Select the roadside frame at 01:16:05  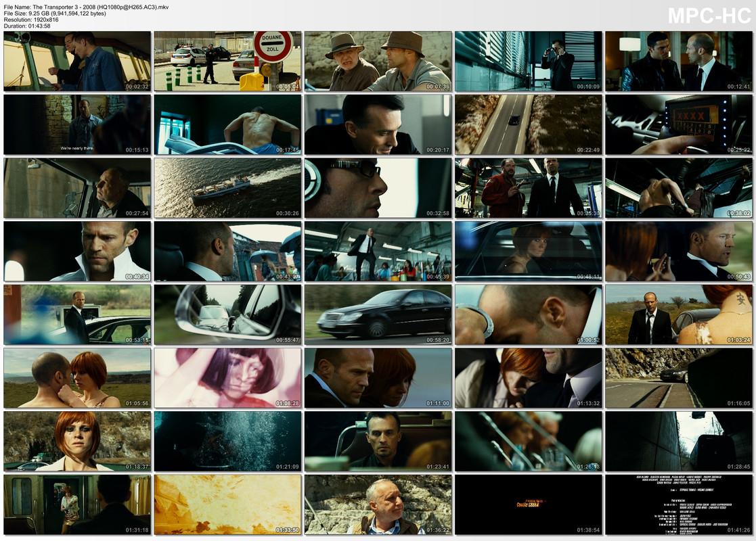pyautogui.click(x=679, y=378)
